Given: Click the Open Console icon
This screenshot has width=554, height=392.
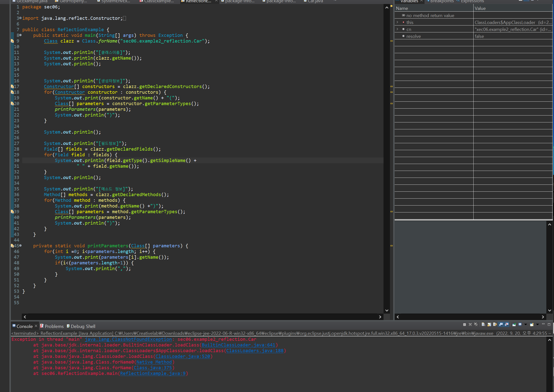Looking at the screenshot, I should coord(532,324).
